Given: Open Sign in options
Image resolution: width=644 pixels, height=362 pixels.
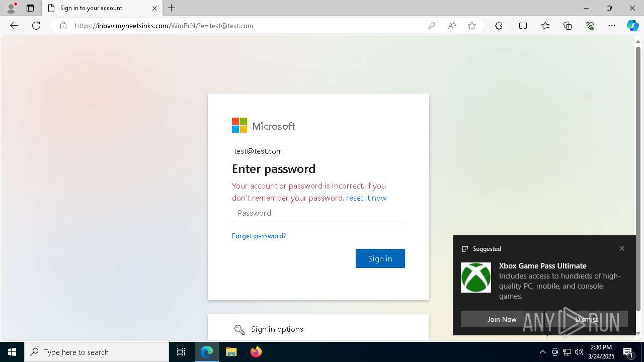Looking at the screenshot, I should pos(318,329).
